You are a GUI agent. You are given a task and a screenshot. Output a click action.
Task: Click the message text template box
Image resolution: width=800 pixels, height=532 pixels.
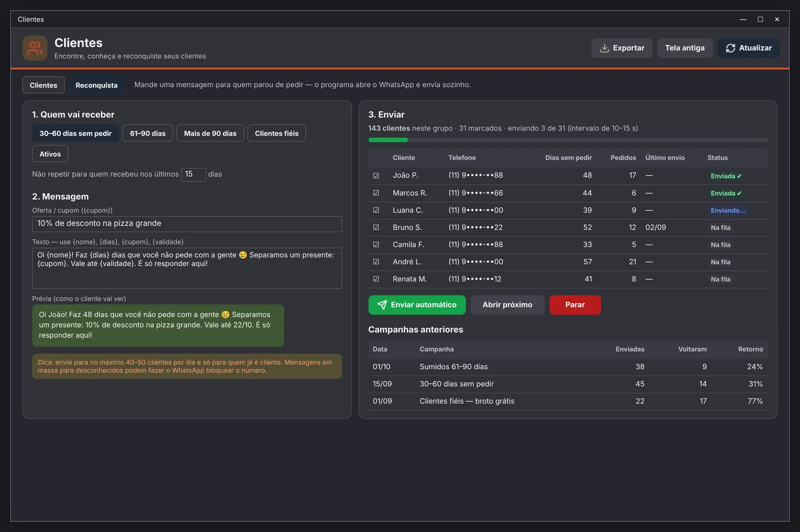point(187,268)
